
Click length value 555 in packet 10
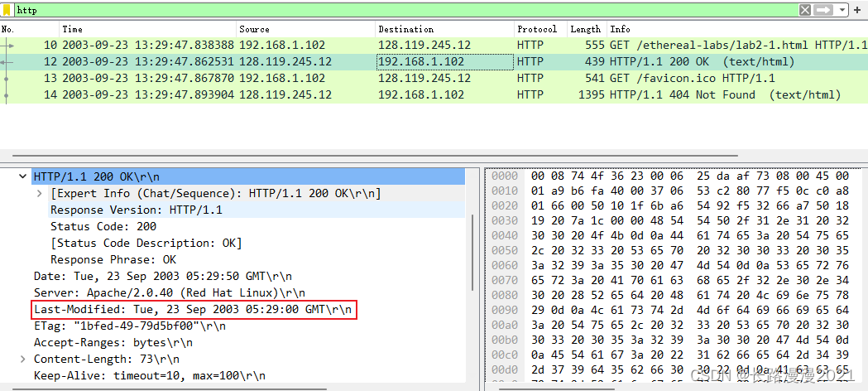[x=595, y=45]
